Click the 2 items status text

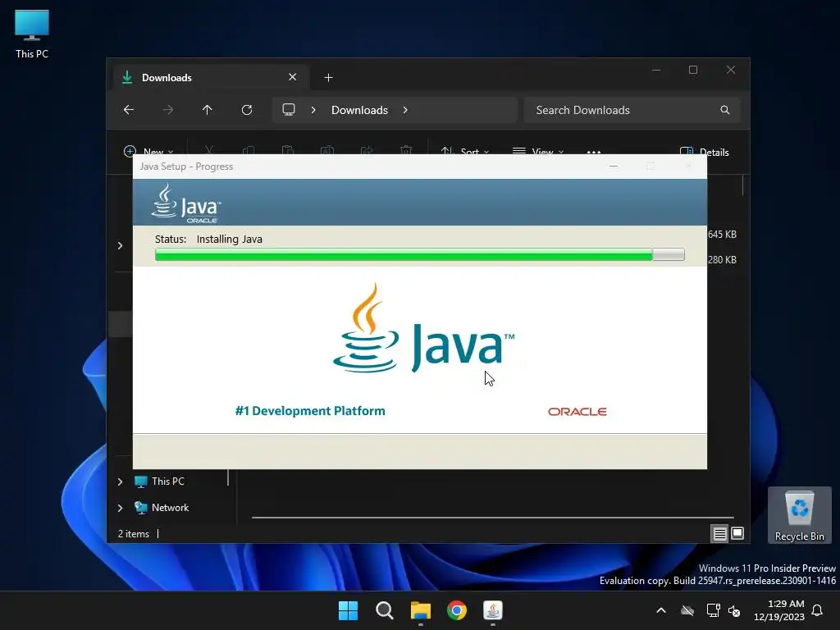tap(134, 533)
